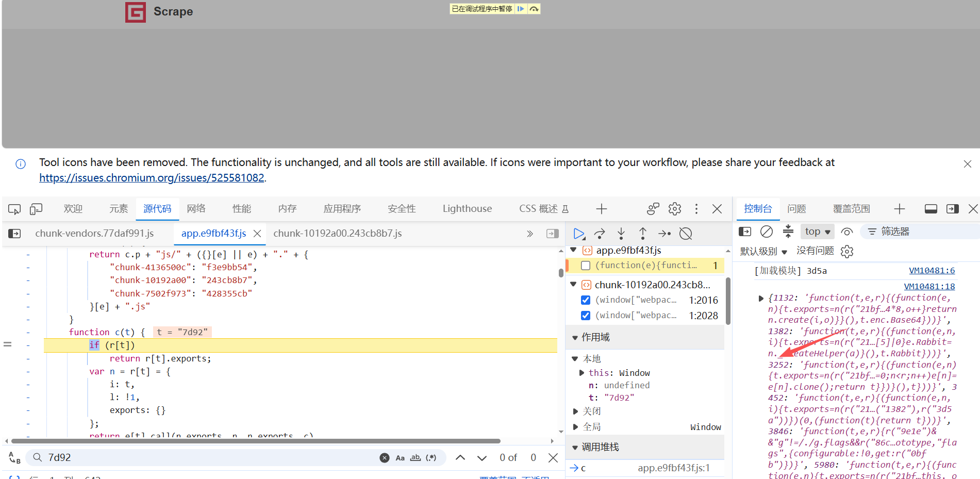980x479 pixels.
Task: Create live expression eye icon
Action: 847,232
